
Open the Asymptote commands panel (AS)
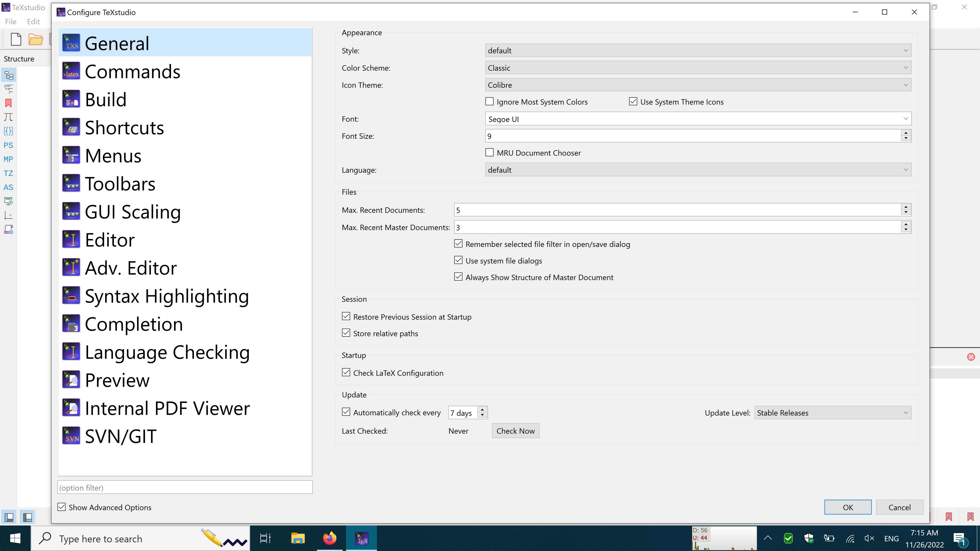(8, 187)
